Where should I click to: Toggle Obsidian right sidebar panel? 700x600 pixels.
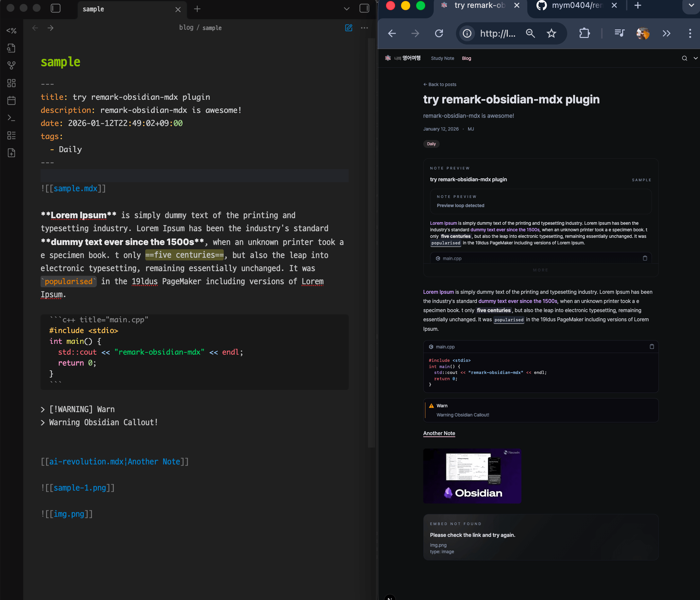364,9
